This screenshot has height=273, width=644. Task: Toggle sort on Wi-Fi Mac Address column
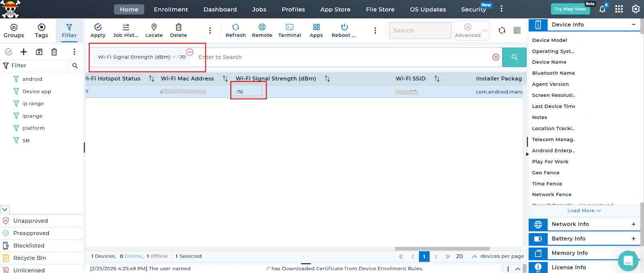tap(225, 79)
